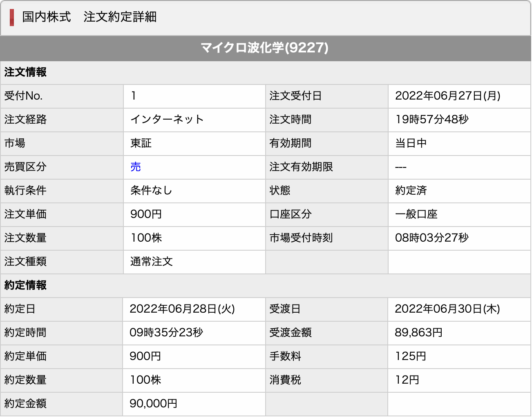Screen dimensions: 532x418
Task: Select the 通常注文 value
Action: click(x=152, y=262)
